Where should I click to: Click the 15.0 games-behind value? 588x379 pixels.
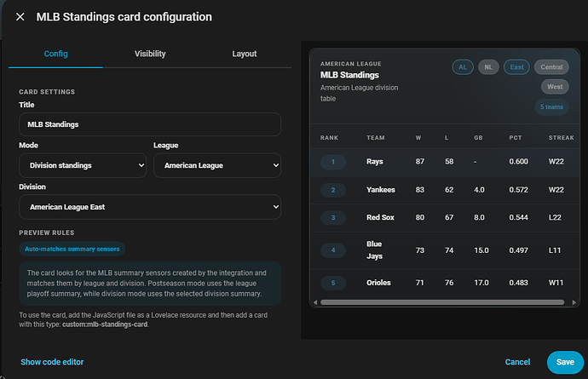[481, 250]
